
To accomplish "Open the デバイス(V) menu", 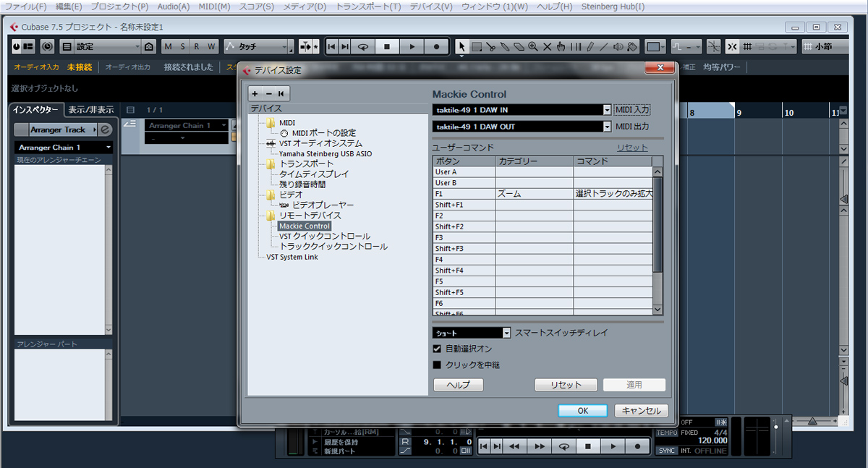I will tap(431, 7).
